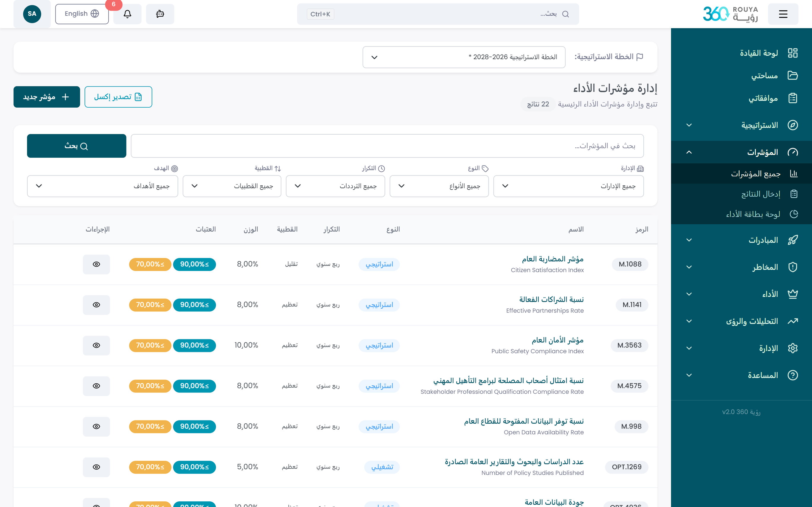The height and width of the screenshot is (507, 812).
Task: Open the hamburger menu
Action: (783, 14)
